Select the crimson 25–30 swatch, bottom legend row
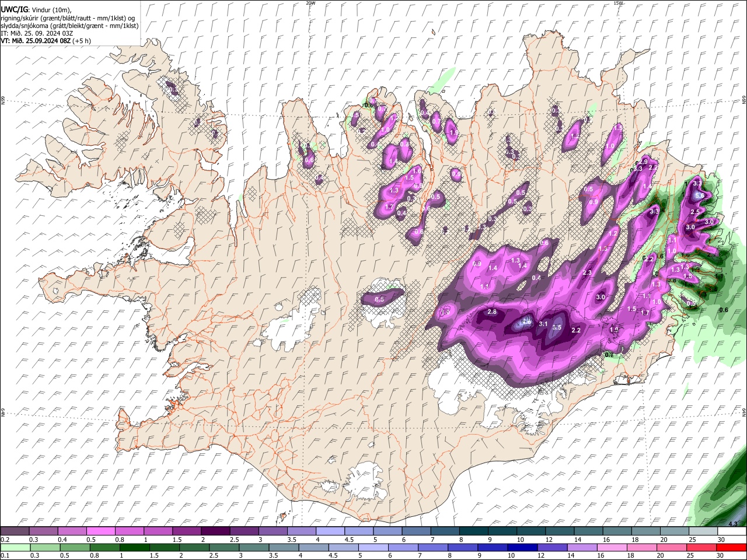Screen dimensions: 747x560 [x=700, y=548]
